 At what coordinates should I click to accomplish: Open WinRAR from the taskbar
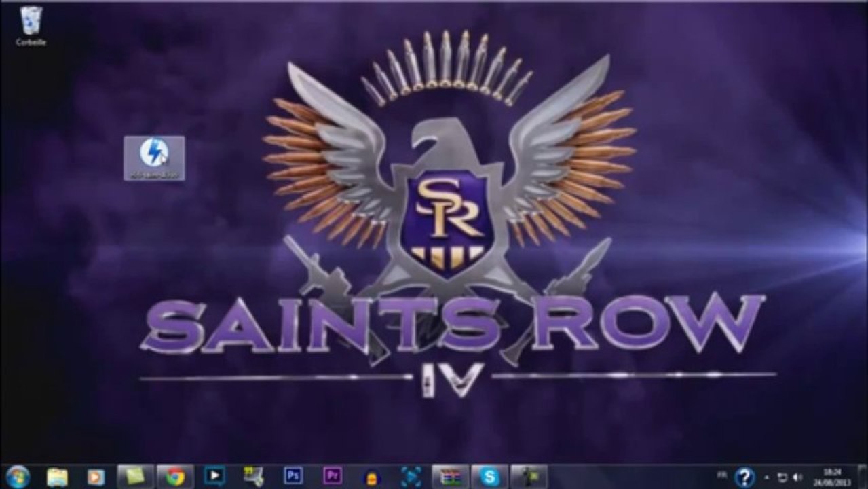(x=450, y=477)
